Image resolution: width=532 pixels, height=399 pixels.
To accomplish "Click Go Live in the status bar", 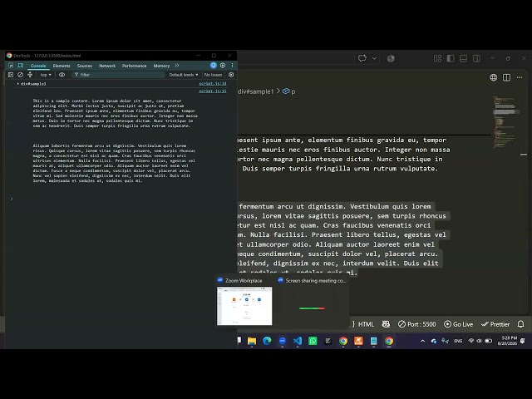I will coord(458,324).
